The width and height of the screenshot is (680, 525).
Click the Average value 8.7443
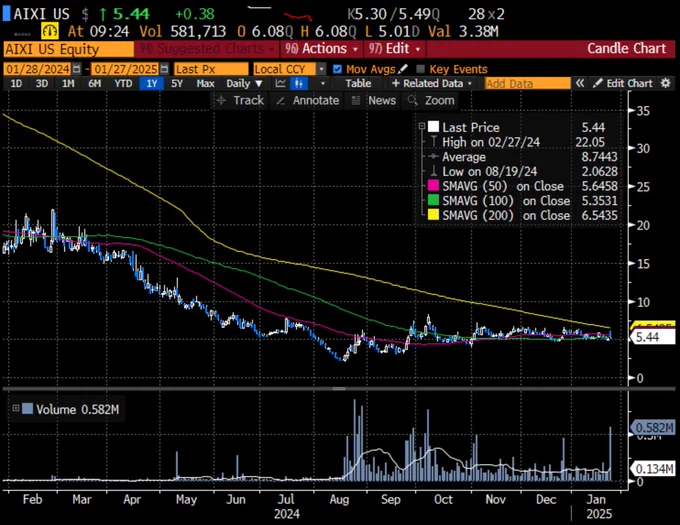[x=599, y=157]
